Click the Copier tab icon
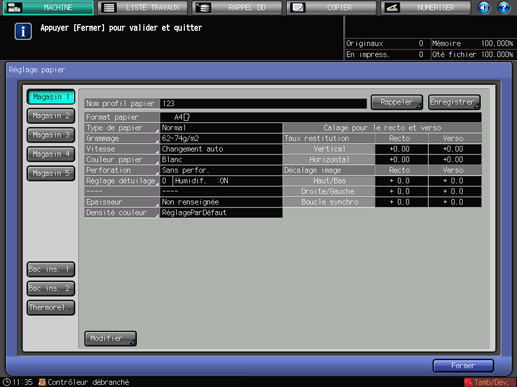Image resolution: width=517 pixels, height=387 pixels. 297,8
